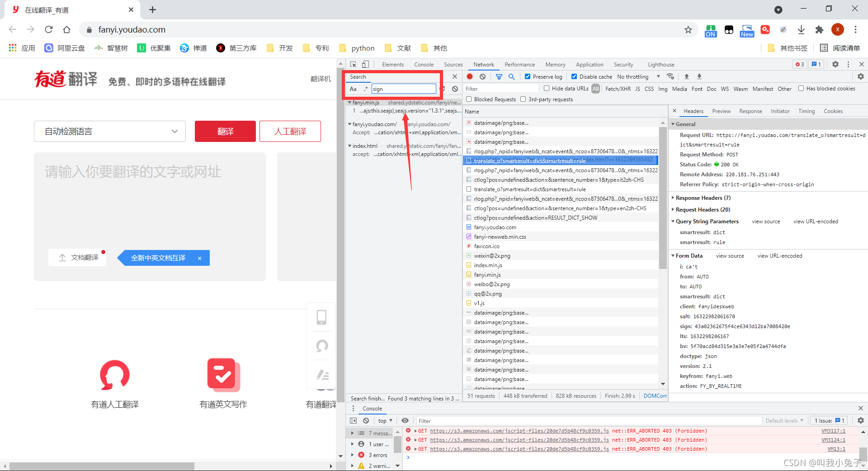This screenshot has height=471, width=868.
Task: Toggle device toolbar icon in DevTools
Action: pyautogui.click(x=365, y=65)
